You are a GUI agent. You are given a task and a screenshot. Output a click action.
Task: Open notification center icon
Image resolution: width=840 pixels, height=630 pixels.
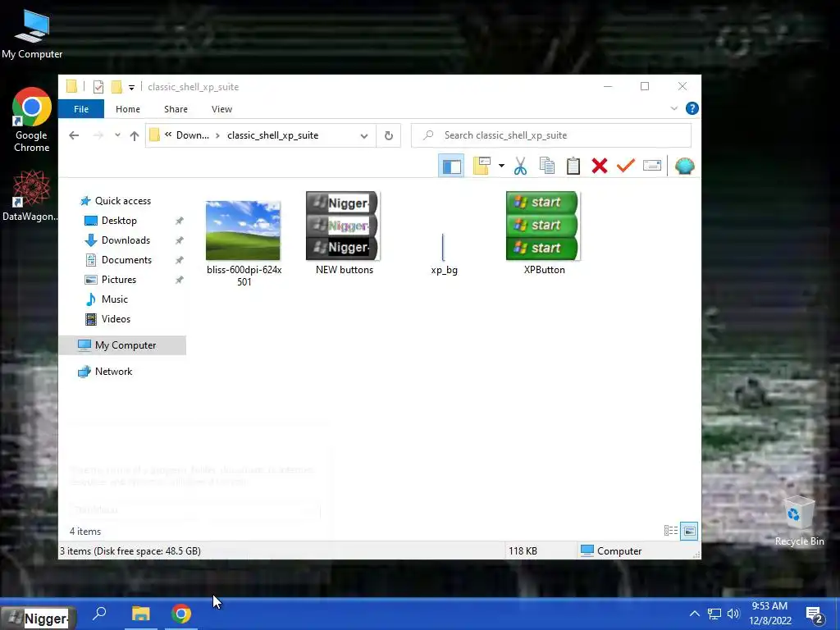tap(815, 615)
